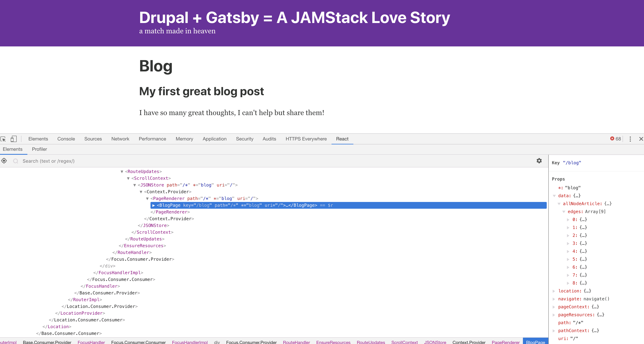This screenshot has height=344, width=644.
Task: Open React DevTools settings with the gear icon
Action: tap(540, 161)
